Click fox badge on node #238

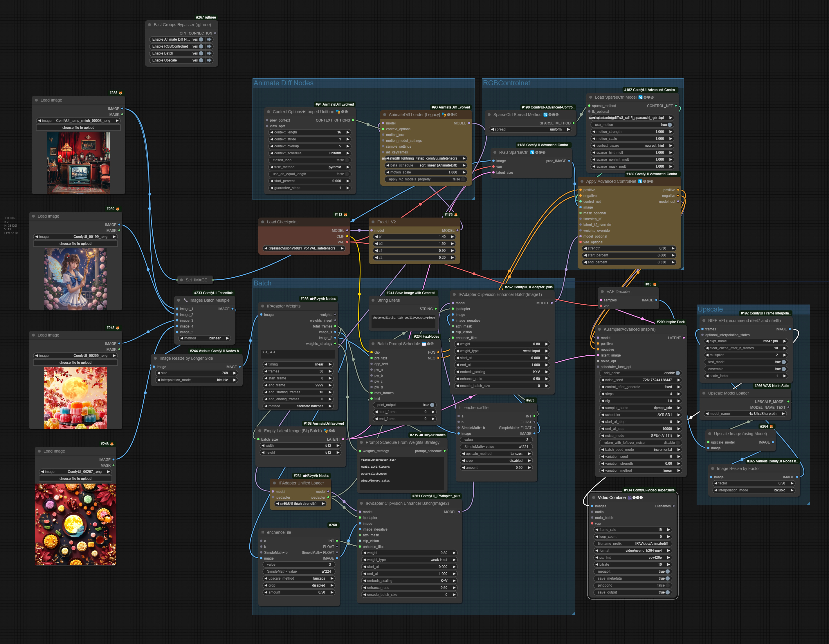click(x=121, y=93)
